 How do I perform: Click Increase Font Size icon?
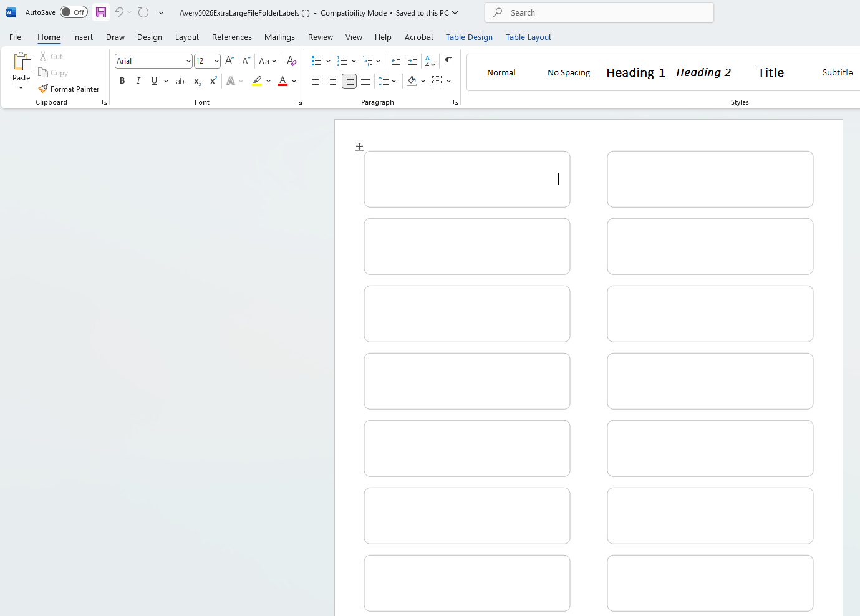tap(229, 60)
